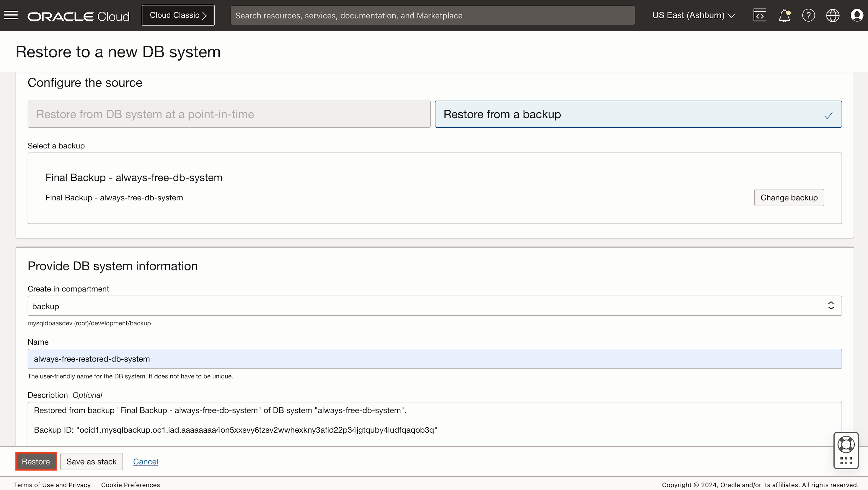Click the grid dots below lifebuoy
The width and height of the screenshot is (868, 490).
846,461
